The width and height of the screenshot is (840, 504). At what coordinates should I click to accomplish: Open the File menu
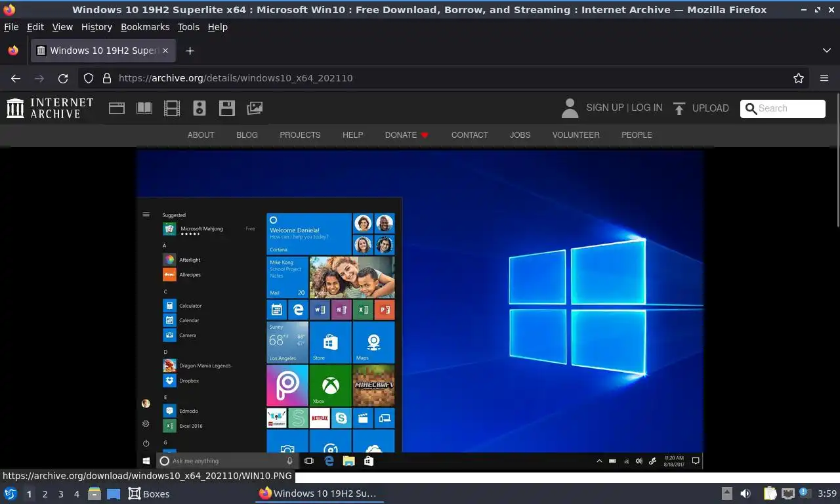(11, 27)
